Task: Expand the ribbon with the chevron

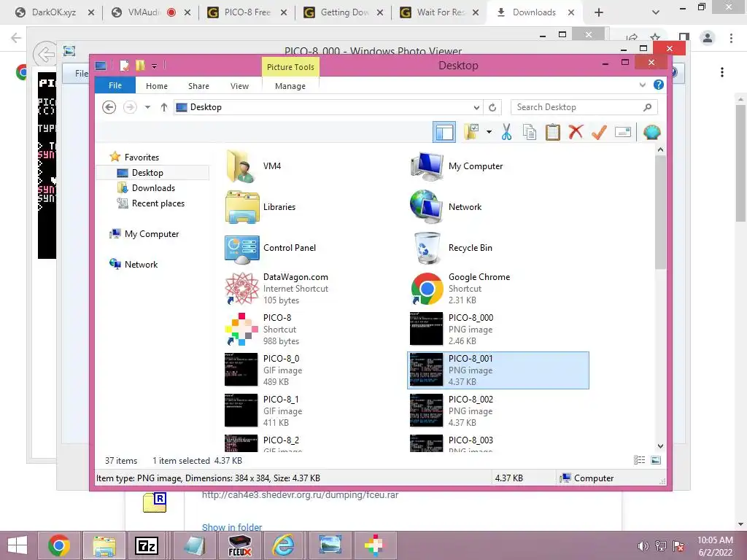Action: click(x=642, y=85)
